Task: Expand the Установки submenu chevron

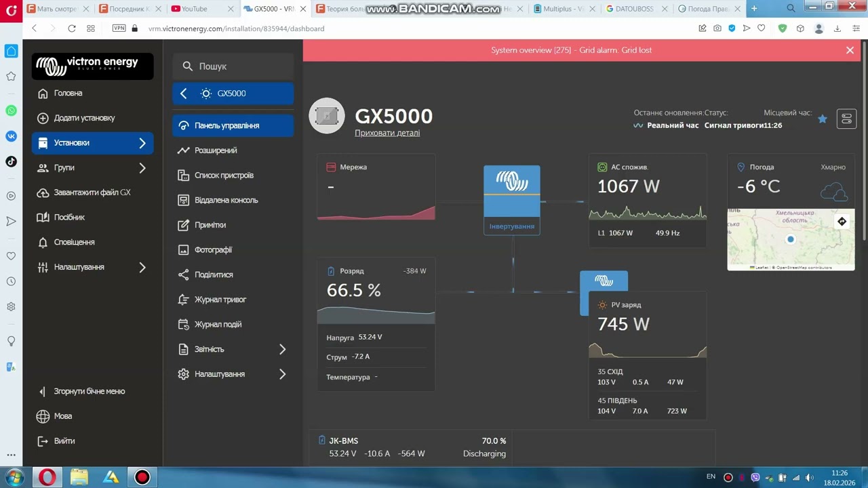Action: click(142, 143)
